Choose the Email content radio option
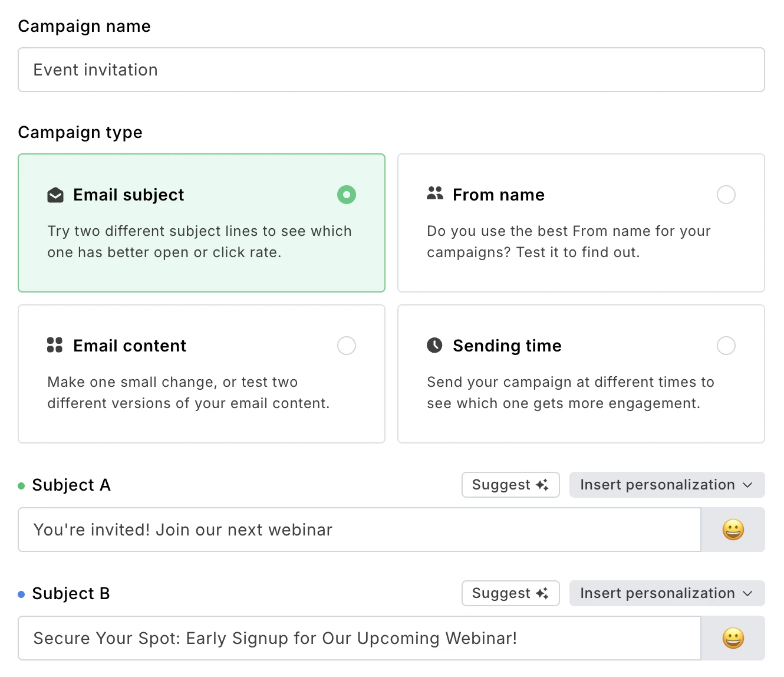This screenshot has width=784, height=677. click(347, 346)
